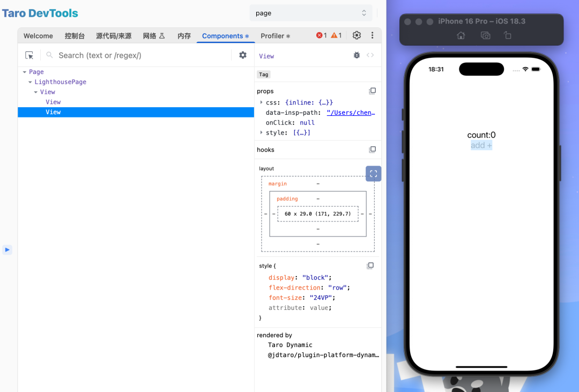Edit the display "block" style value
This screenshot has width=579, height=392.
coord(315,277)
